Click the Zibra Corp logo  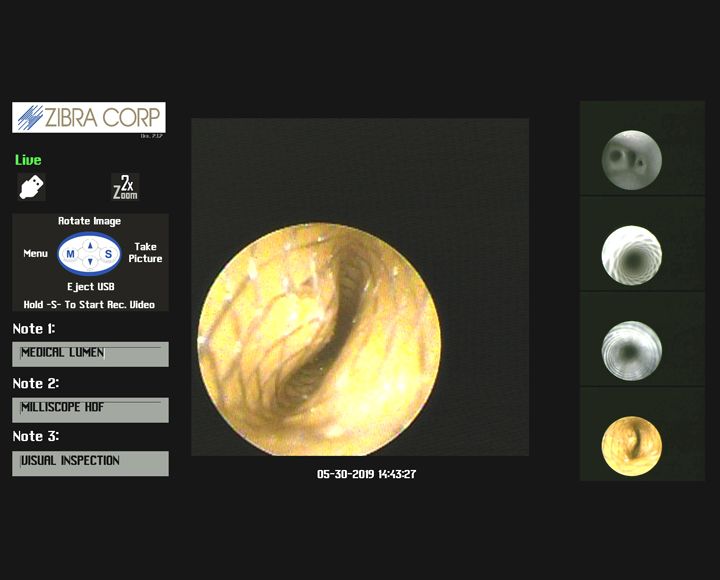coord(89,118)
